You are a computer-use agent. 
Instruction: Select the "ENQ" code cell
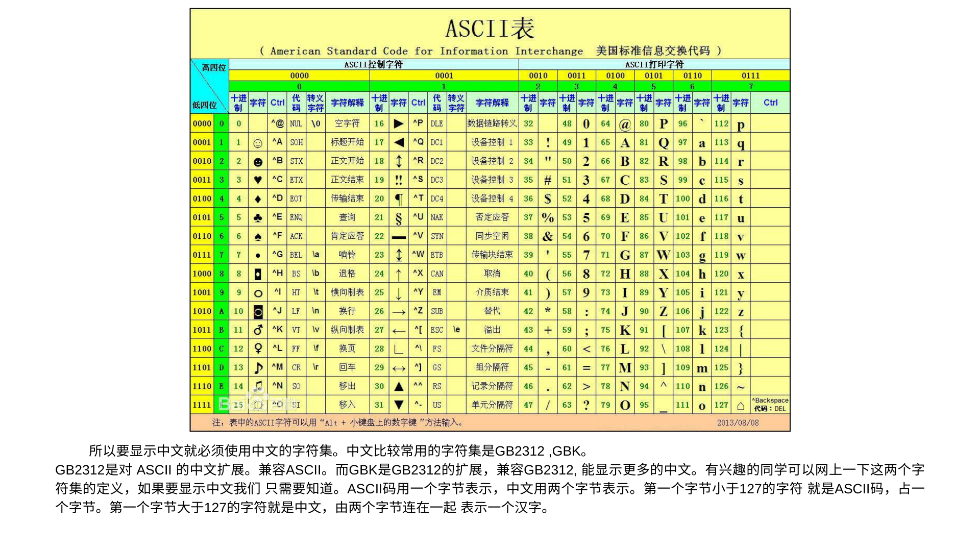tap(296, 217)
